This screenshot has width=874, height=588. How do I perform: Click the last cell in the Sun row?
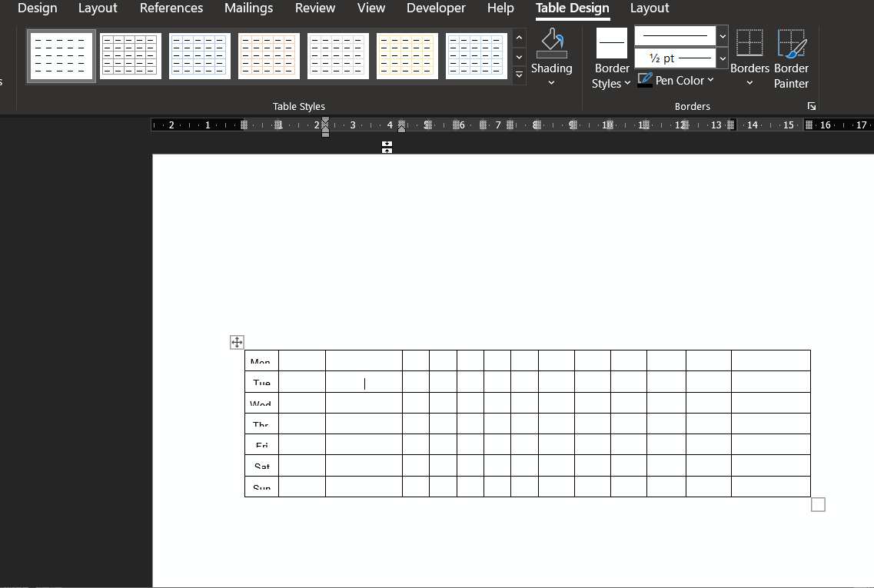point(771,486)
